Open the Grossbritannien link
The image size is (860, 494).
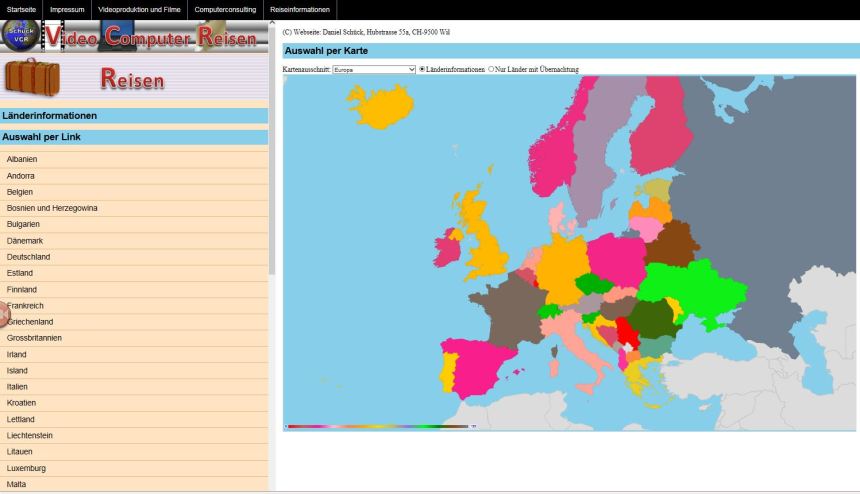[x=34, y=338]
